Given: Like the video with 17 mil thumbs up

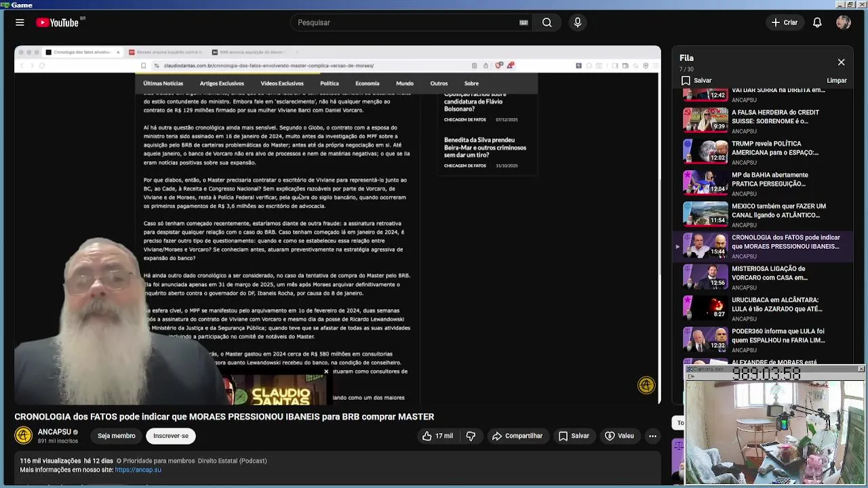Looking at the screenshot, I should (437, 436).
